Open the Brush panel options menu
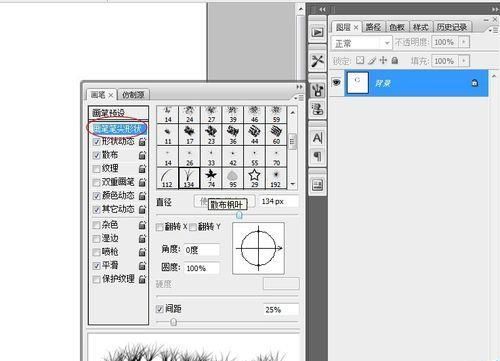The height and width of the screenshot is (361, 500). click(x=299, y=98)
